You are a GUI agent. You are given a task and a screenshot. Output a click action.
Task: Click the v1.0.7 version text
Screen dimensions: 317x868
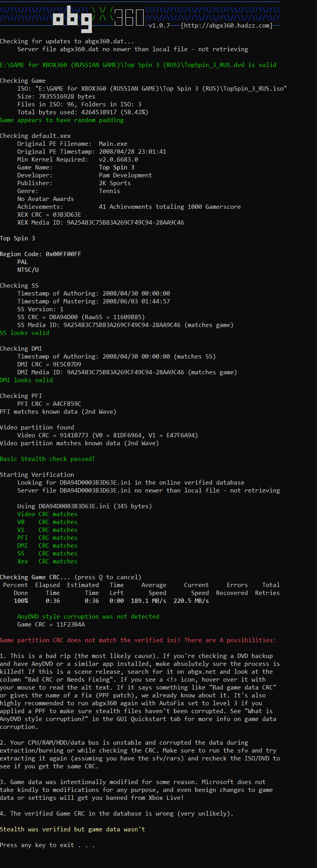point(159,26)
